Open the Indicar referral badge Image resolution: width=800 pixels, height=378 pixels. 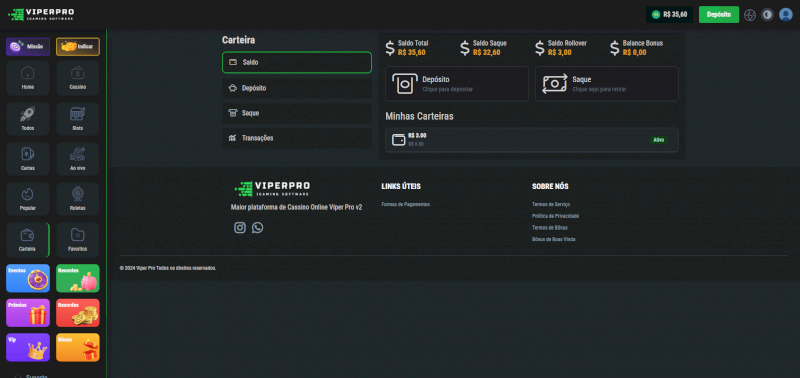pos(78,46)
